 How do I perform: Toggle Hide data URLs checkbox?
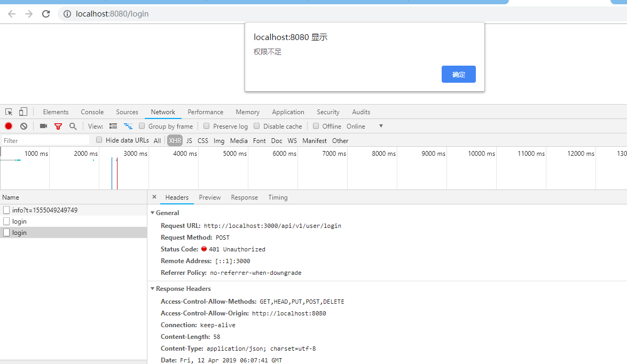tap(99, 140)
